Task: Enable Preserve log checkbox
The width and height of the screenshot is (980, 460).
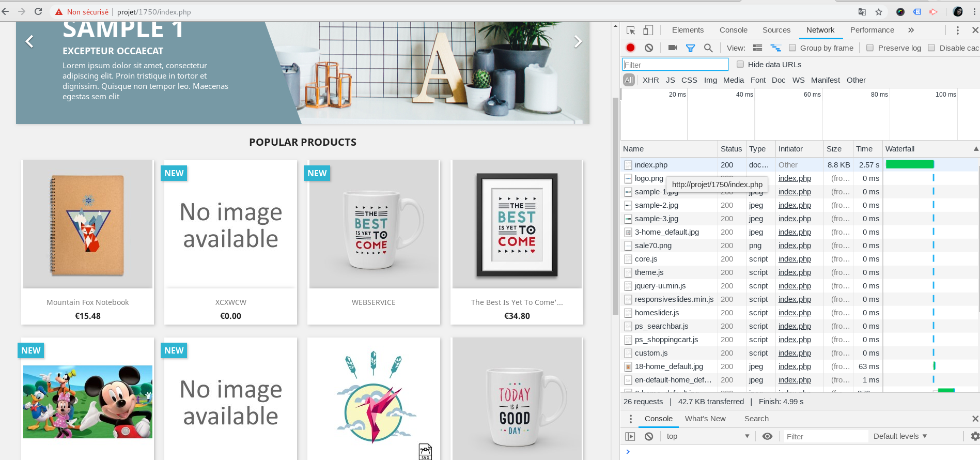Action: pyautogui.click(x=870, y=48)
